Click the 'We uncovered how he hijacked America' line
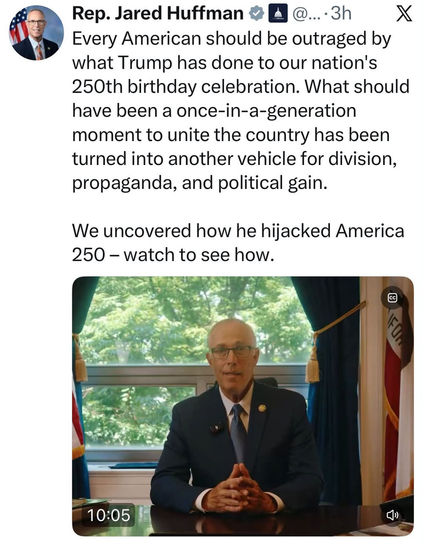 (x=238, y=231)
